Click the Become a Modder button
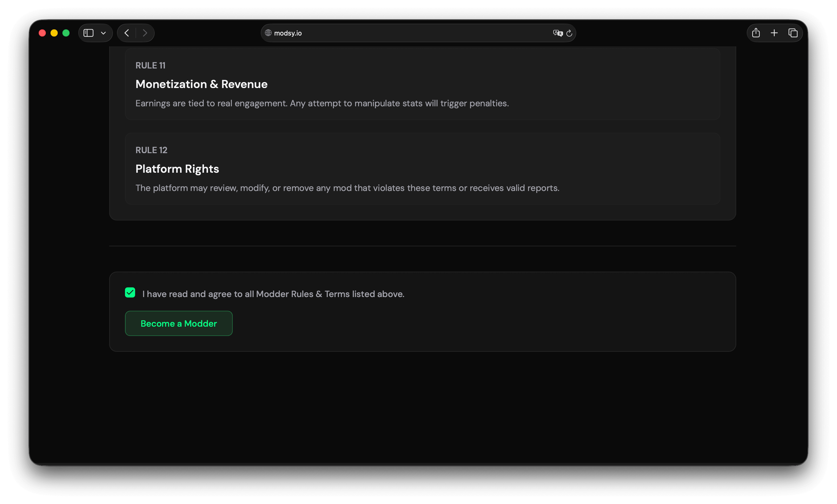Image resolution: width=837 pixels, height=504 pixels. 179,324
